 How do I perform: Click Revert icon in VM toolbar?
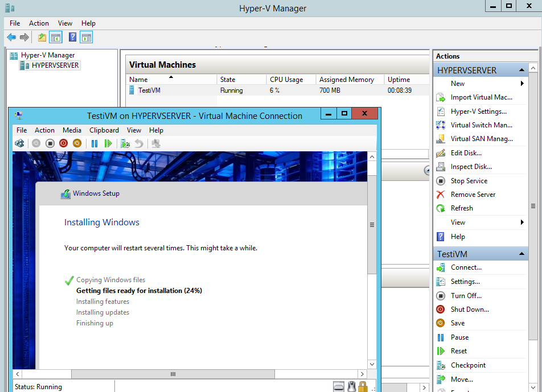click(x=139, y=143)
